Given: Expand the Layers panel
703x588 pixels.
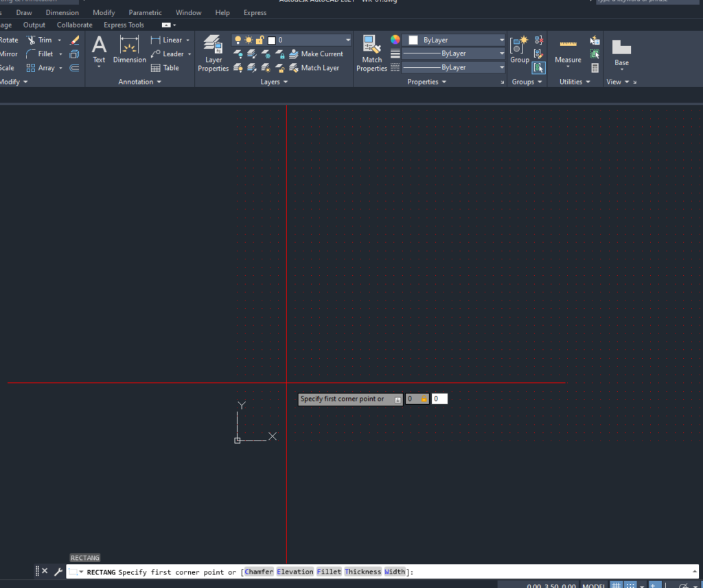Looking at the screenshot, I should [x=274, y=82].
